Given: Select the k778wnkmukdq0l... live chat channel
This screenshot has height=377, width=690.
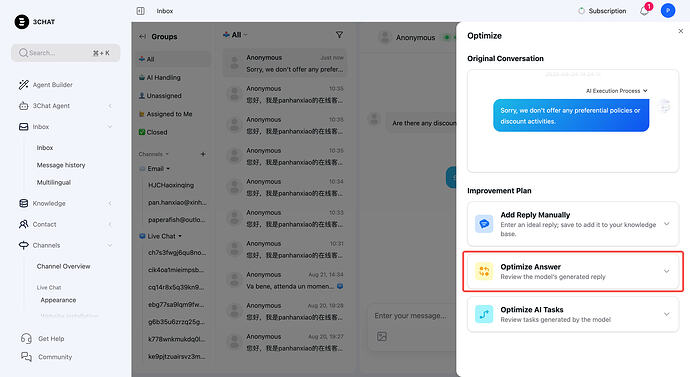Looking at the screenshot, I should [x=177, y=339].
